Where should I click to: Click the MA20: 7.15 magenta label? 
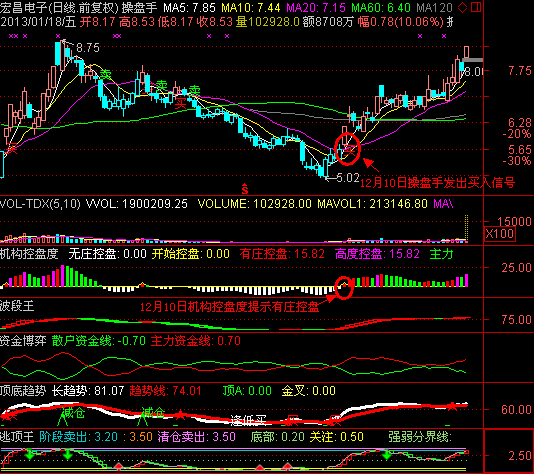pos(317,7)
